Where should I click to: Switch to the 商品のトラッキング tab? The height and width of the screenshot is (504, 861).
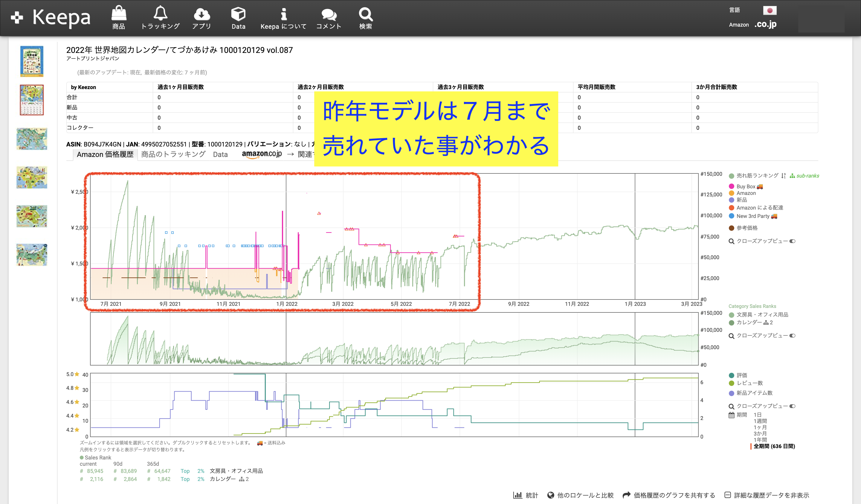pos(173,155)
